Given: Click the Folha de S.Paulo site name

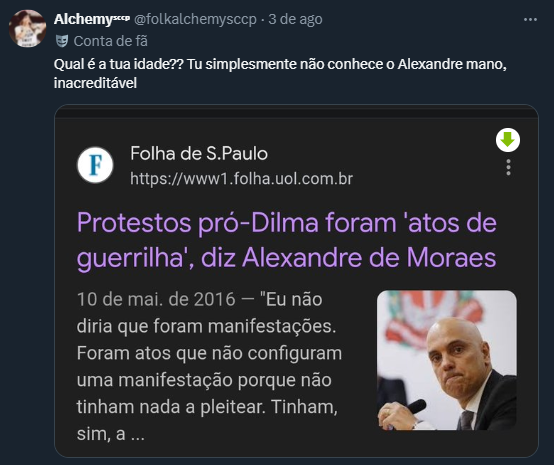Looking at the screenshot, I should [x=199, y=153].
